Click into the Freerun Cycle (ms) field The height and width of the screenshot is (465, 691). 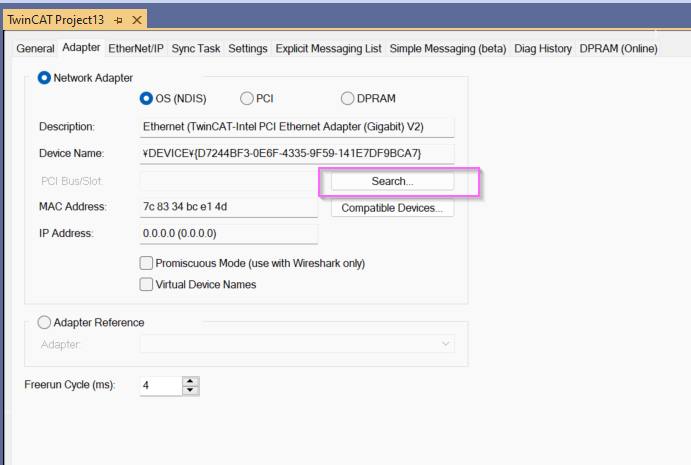[x=161, y=386]
